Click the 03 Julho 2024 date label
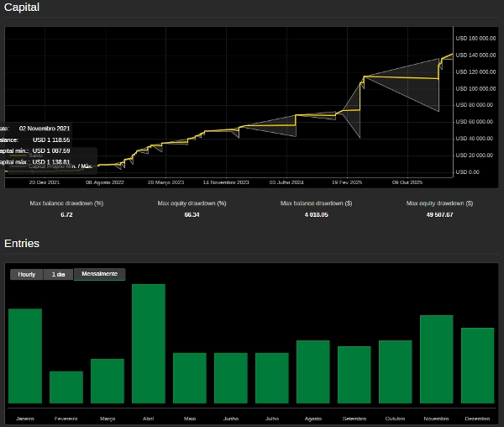Screen dimensions: 504x427 [x=286, y=182]
